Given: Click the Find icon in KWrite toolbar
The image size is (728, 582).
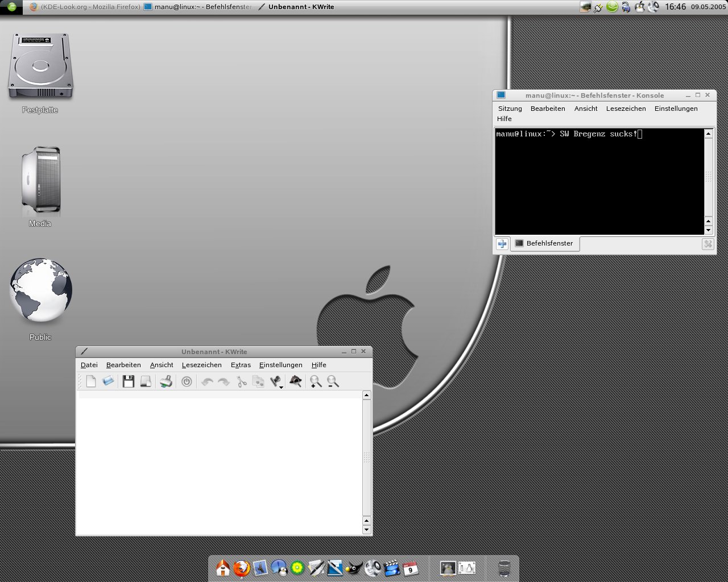Looking at the screenshot, I should click(x=295, y=381).
